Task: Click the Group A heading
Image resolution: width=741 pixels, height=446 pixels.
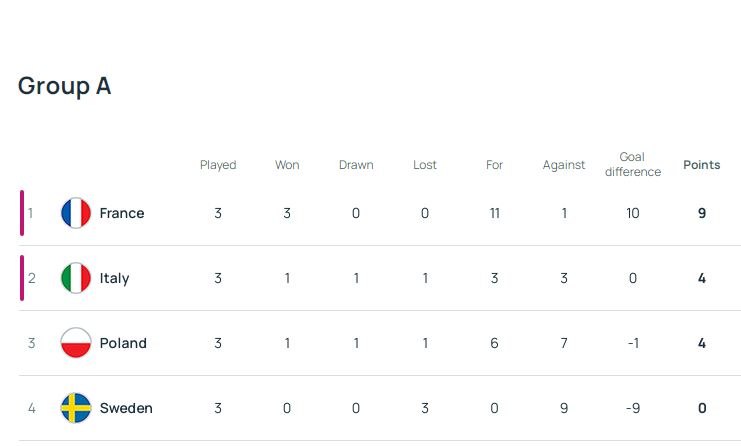Action: point(65,86)
